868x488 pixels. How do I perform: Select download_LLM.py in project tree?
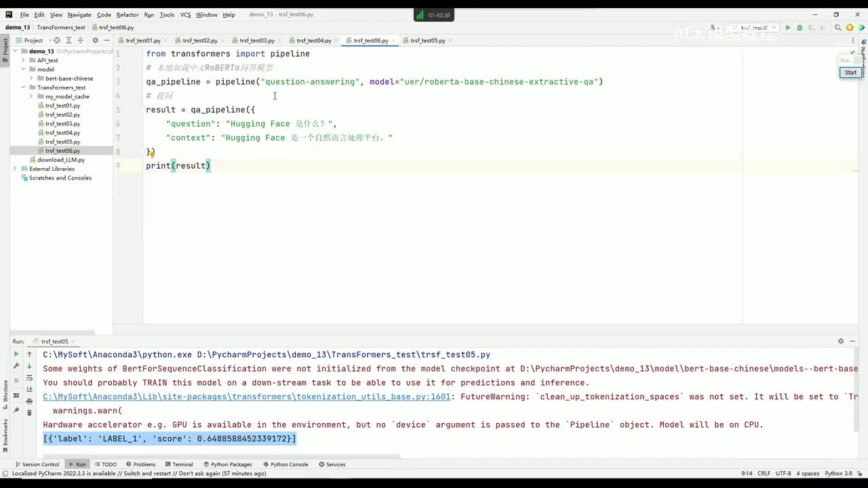[61, 160]
